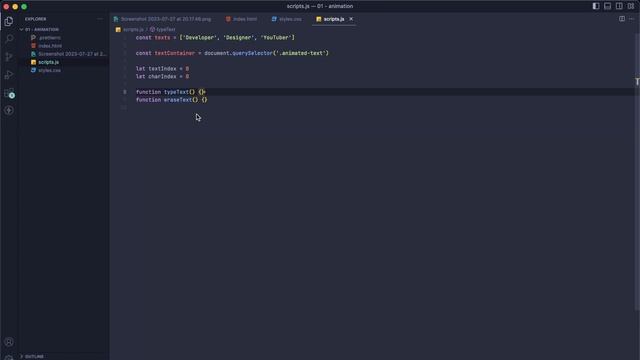Toggle the secondary side bar layout icon
The width and height of the screenshot is (640, 360).
pos(619,6)
